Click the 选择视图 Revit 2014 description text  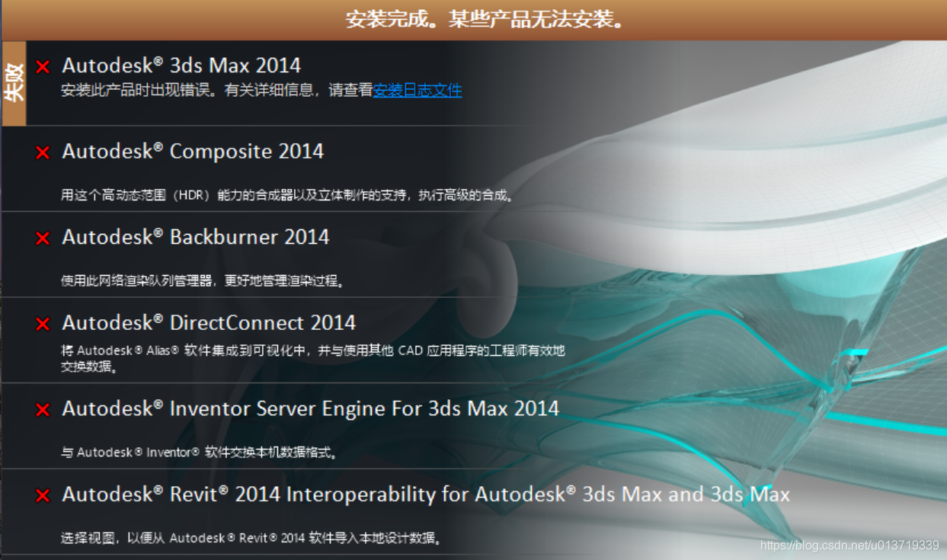click(251, 539)
